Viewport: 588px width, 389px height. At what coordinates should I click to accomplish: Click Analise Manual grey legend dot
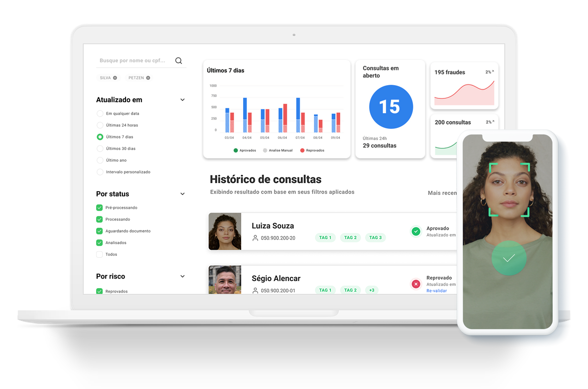point(265,150)
